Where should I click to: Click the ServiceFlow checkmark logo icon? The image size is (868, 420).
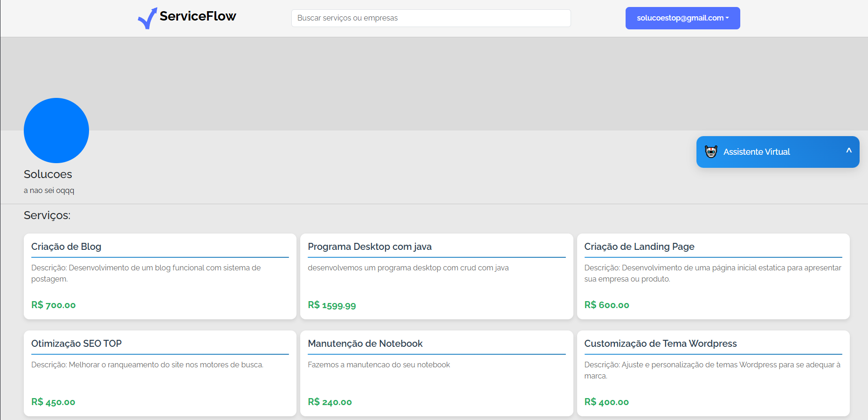[147, 18]
